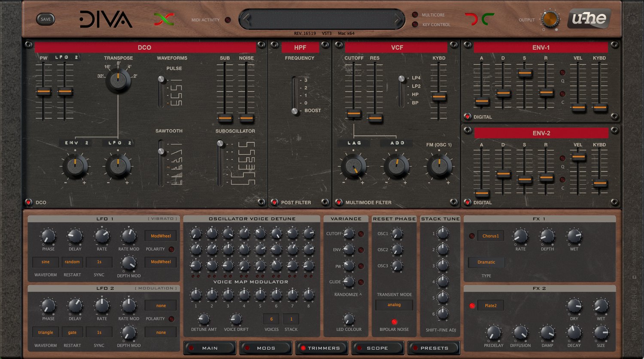Toggle the Q LED in ENV-1
Viewport: 644px width, 359px height.
coord(562,72)
